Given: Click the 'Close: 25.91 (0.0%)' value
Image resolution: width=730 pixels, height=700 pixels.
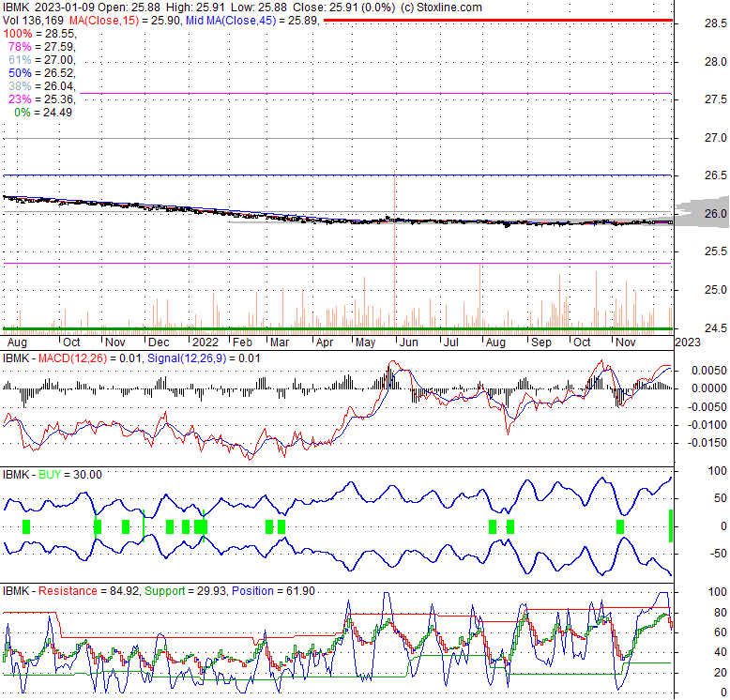Looking at the screenshot, I should point(343,8).
